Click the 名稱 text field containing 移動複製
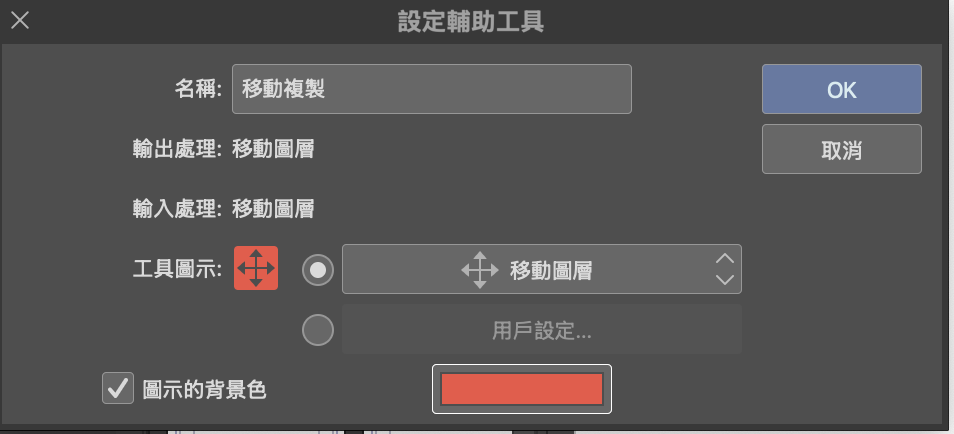The width and height of the screenshot is (954, 434). 431,89
